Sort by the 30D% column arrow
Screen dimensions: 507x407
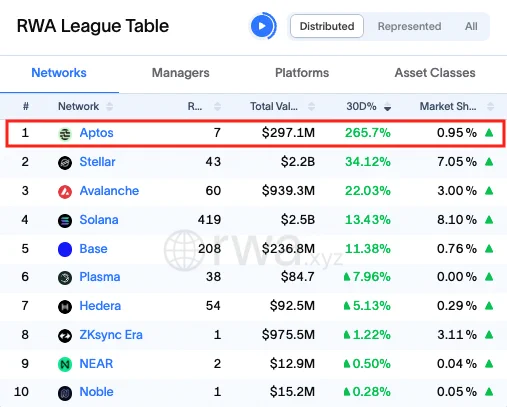(x=387, y=107)
